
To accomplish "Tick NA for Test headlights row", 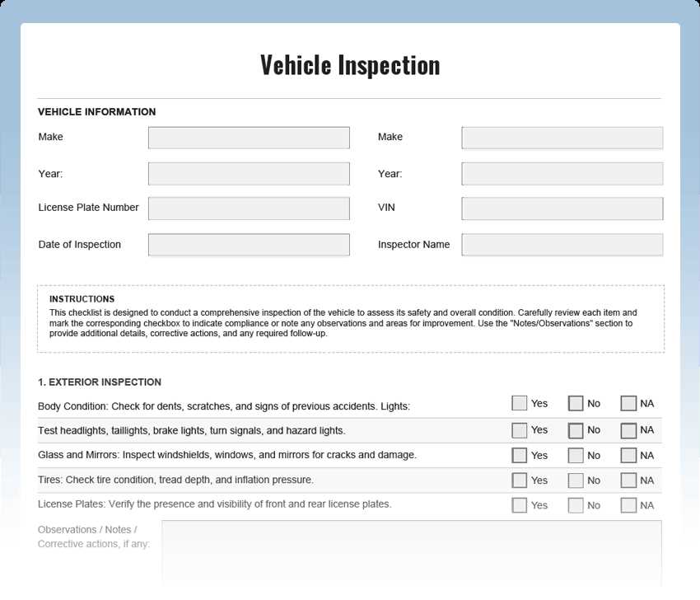I will 628,430.
